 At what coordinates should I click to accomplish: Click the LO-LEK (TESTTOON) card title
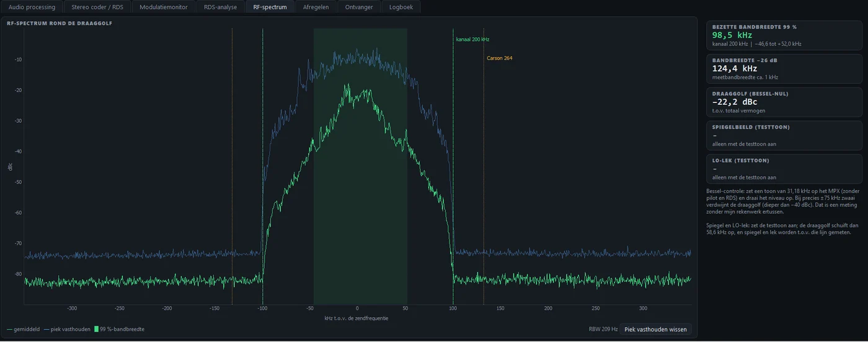[x=741, y=161]
